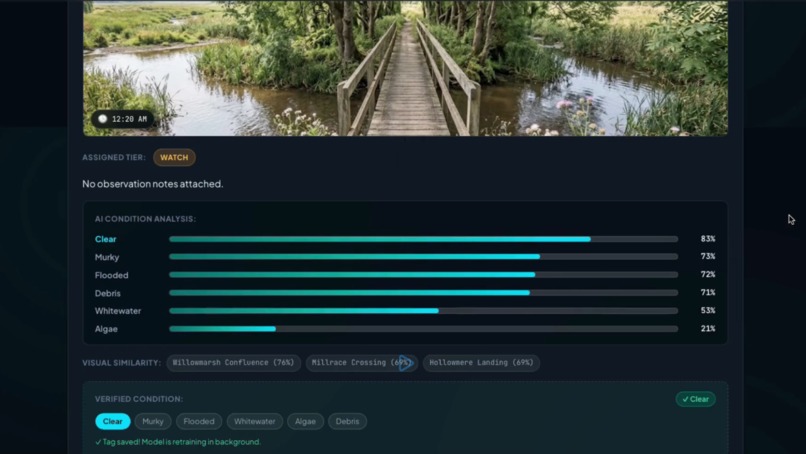Screen dimensions: 806x454
Task: Select the Clear verified condition chip
Action: [x=113, y=421]
